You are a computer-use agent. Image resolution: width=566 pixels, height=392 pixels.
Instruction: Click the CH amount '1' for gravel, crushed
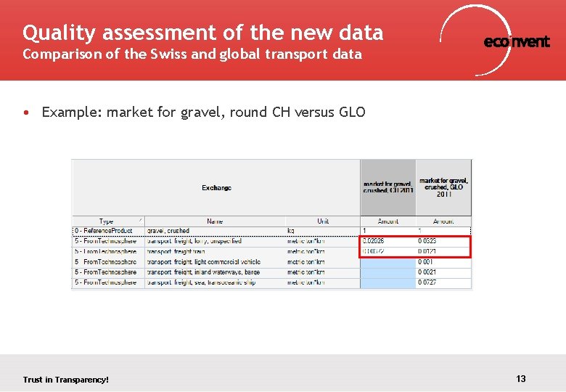(388, 231)
